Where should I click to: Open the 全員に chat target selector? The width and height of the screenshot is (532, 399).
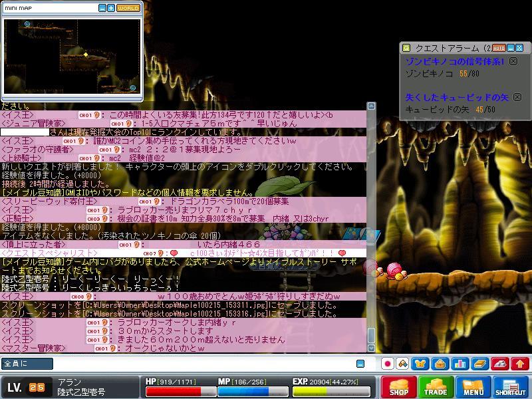[x=27, y=363]
